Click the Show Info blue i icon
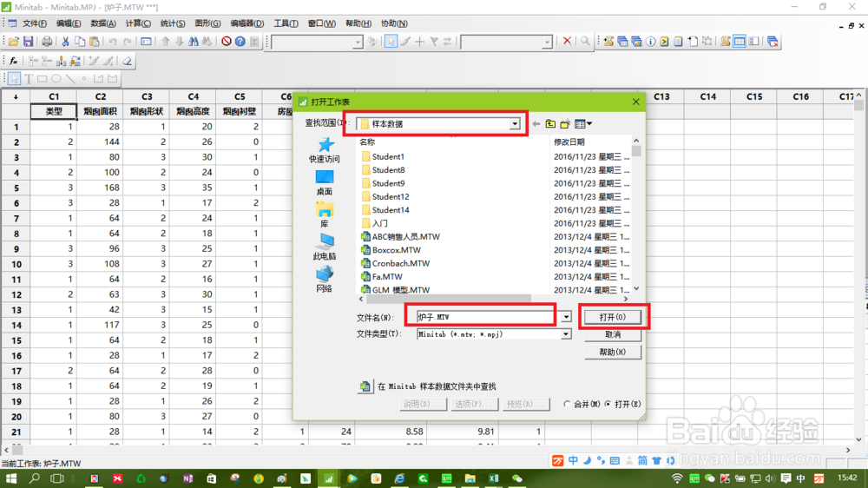Image resolution: width=868 pixels, height=488 pixels. [x=650, y=42]
